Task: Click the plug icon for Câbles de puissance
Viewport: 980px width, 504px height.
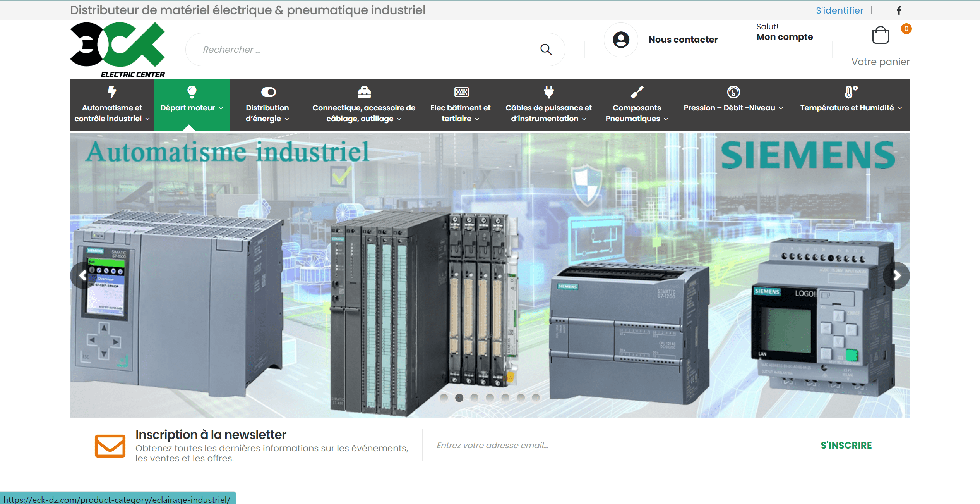Action: [x=548, y=92]
